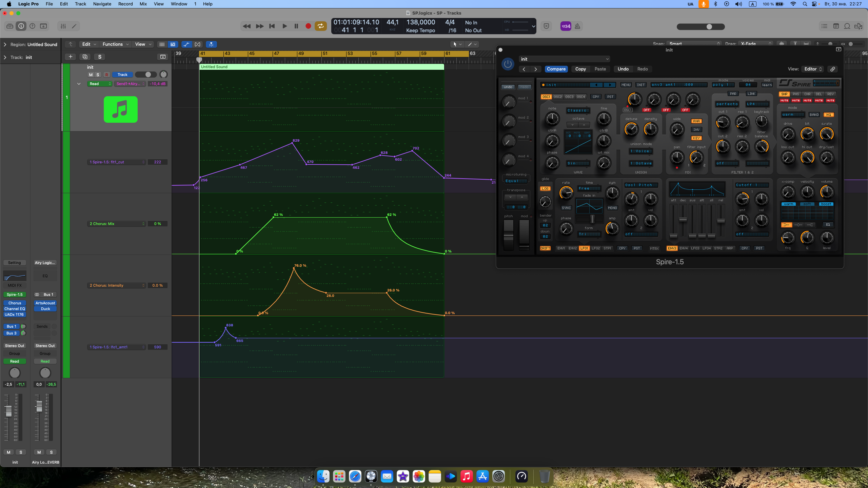Toggle Record enable R on init track
The height and width of the screenshot is (488, 868).
(106, 75)
